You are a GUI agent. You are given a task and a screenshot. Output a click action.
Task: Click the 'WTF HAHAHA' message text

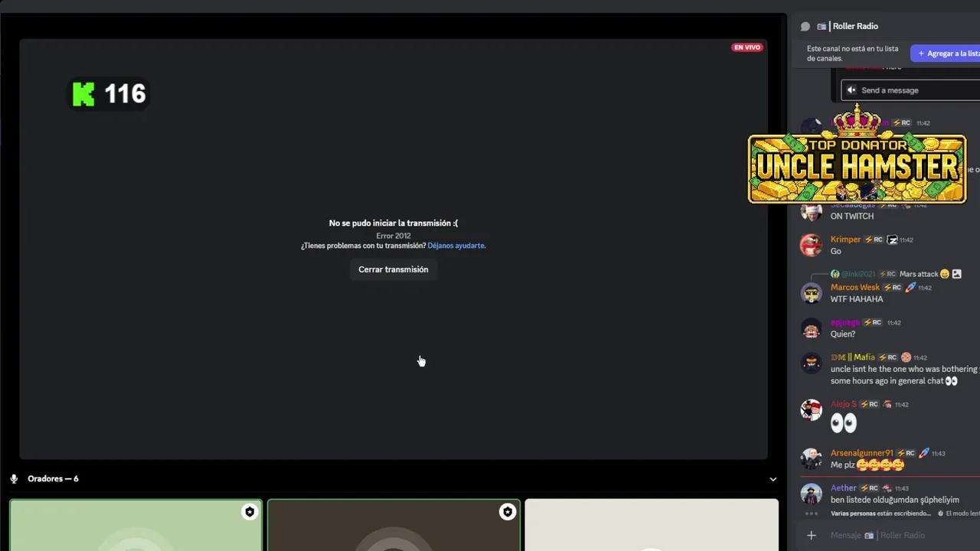857,299
